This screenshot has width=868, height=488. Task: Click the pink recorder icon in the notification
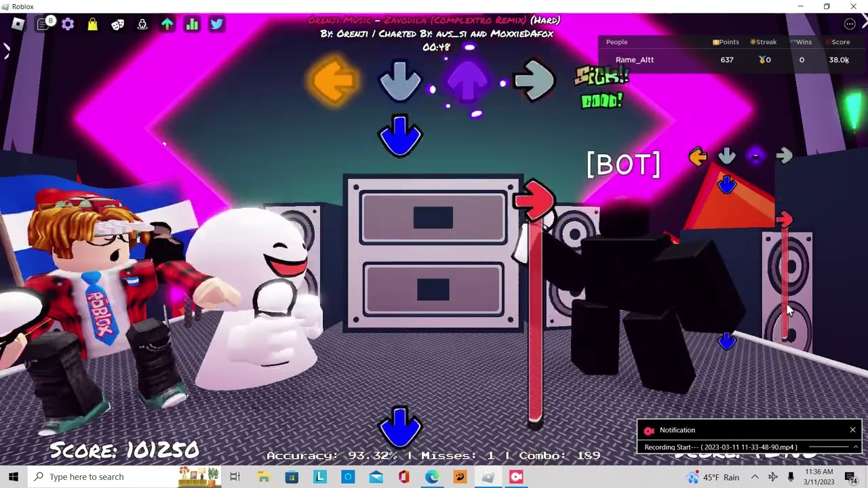[649, 430]
